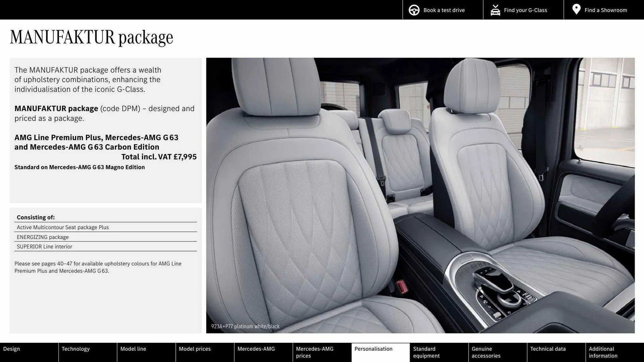This screenshot has width=644, height=362.
Task: Open the Mercedes-AMG prices section
Action: [322, 352]
